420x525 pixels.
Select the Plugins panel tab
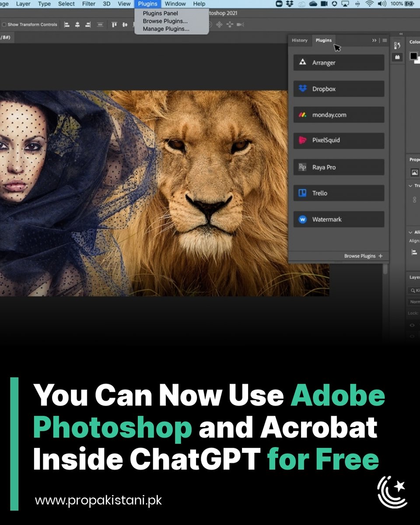coord(324,40)
